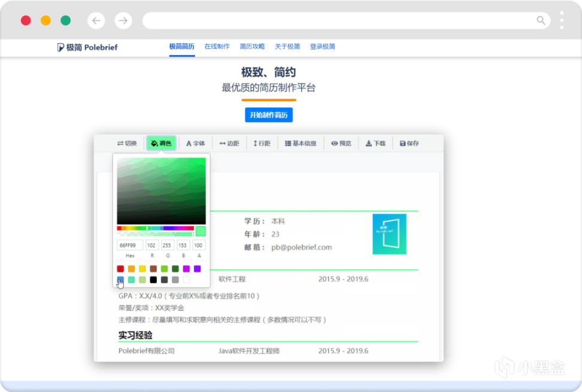Open the 简历攻略 nav tab

[252, 47]
